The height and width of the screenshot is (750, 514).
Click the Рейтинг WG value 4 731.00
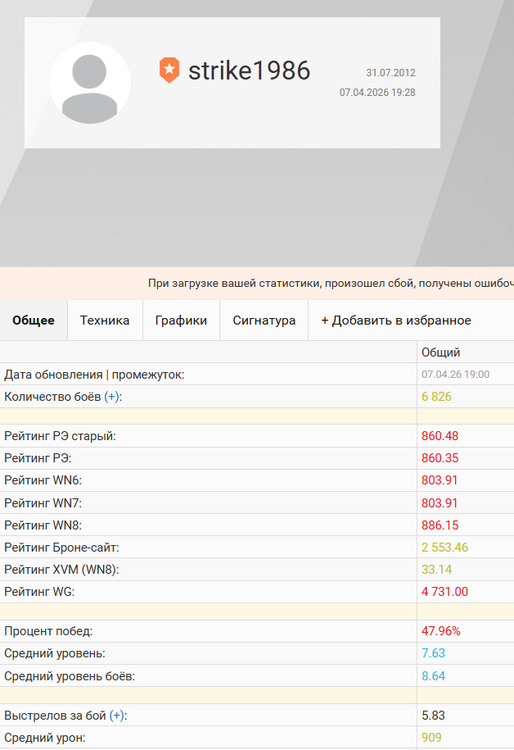click(x=445, y=591)
